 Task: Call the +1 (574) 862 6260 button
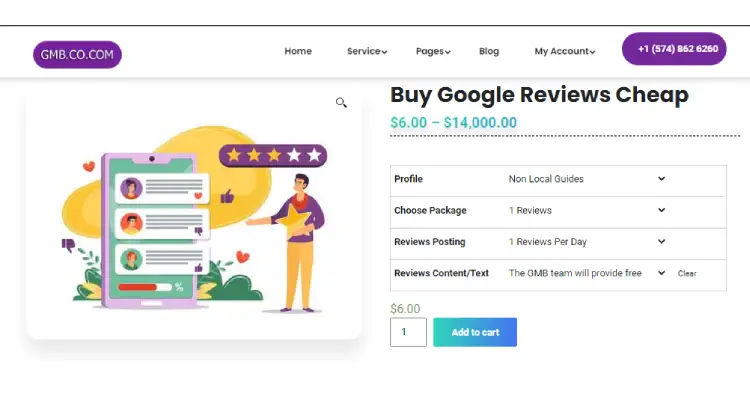[674, 49]
